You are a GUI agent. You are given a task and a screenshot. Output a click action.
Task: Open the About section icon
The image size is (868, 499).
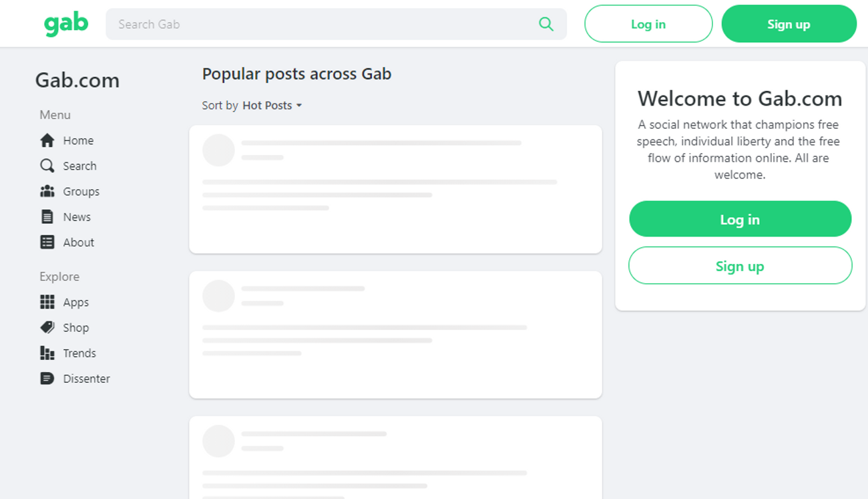47,242
